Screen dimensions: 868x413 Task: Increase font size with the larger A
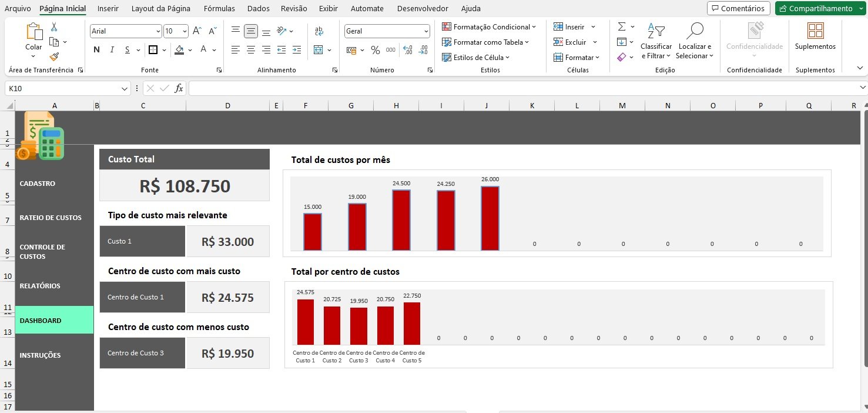coord(197,31)
